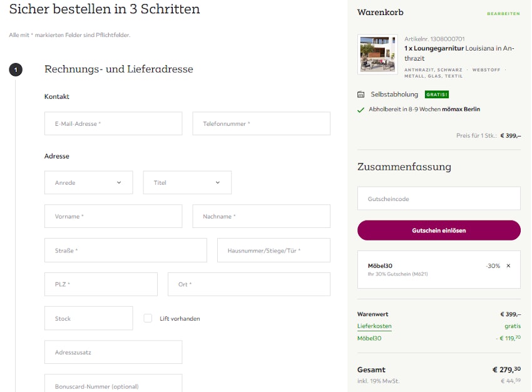Viewport: 532px width, 392px height.
Task: Select the Straße input field
Action: tap(125, 250)
